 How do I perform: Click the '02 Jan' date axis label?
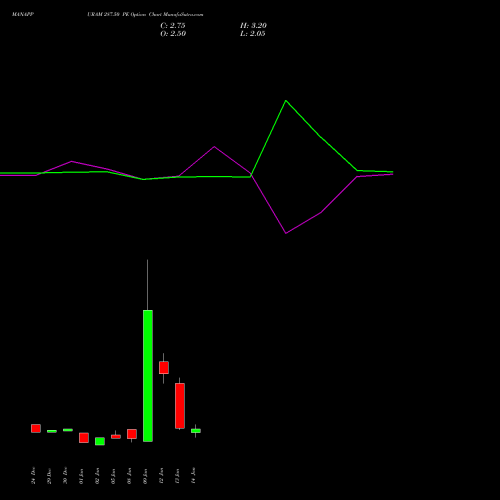point(97,476)
